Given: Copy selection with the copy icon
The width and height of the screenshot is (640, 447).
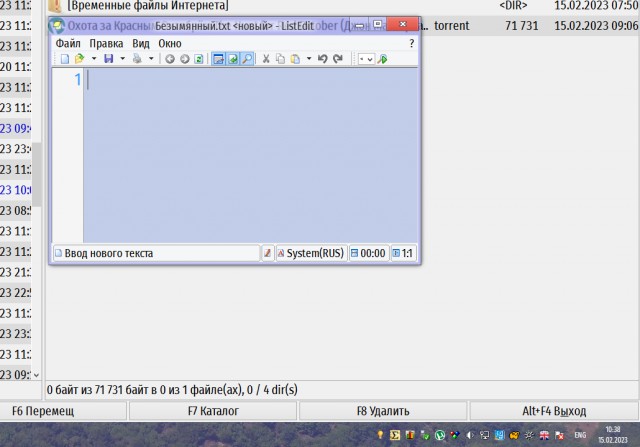Looking at the screenshot, I should tap(280, 59).
